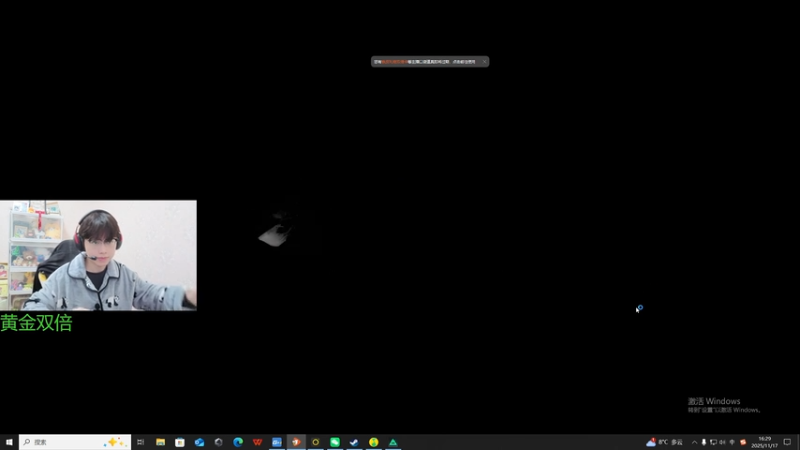The width and height of the screenshot is (800, 450).
Task: Open network settings tray icon
Action: click(713, 442)
